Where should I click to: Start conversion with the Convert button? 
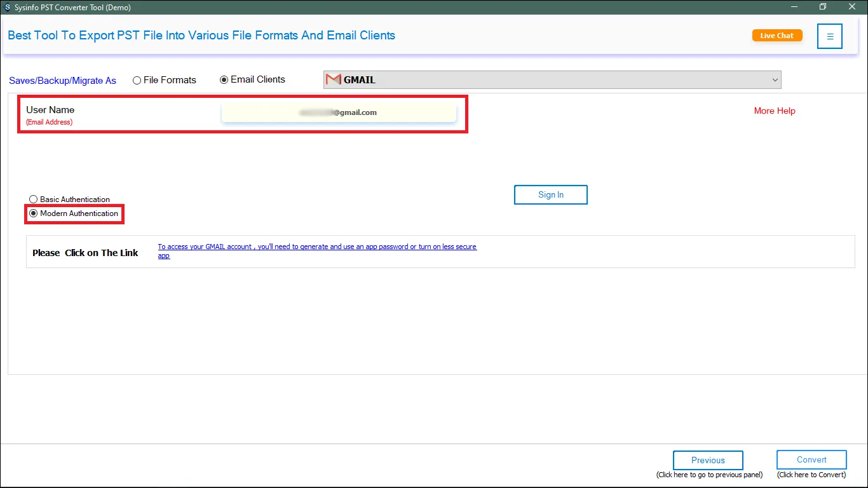(811, 459)
